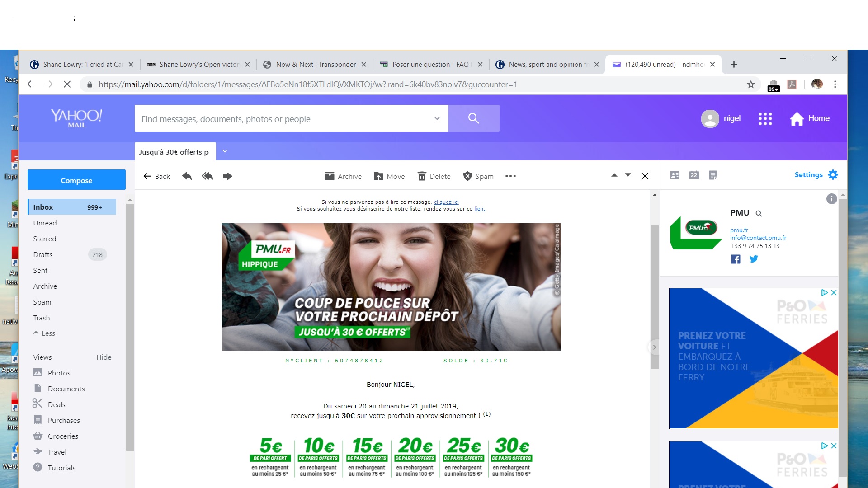The width and height of the screenshot is (868, 488).
Task: Hide the Views section
Action: (104, 357)
